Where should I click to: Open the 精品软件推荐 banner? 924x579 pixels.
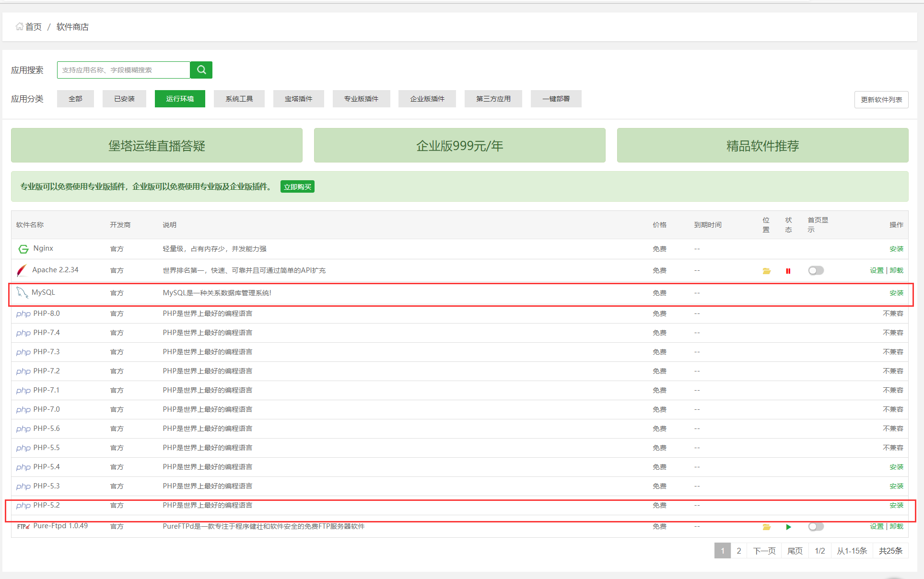click(x=763, y=145)
